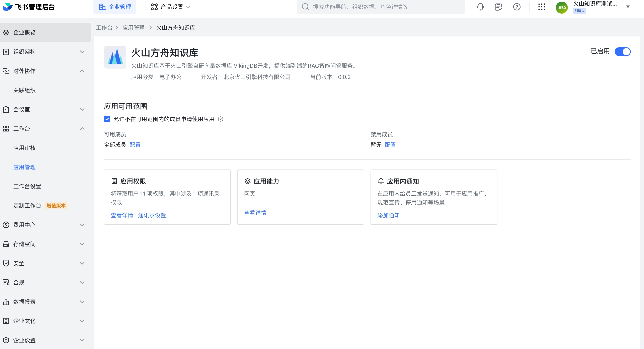644x349 pixels.
Task: Click the 增值版本 badge
Action: coord(56,206)
